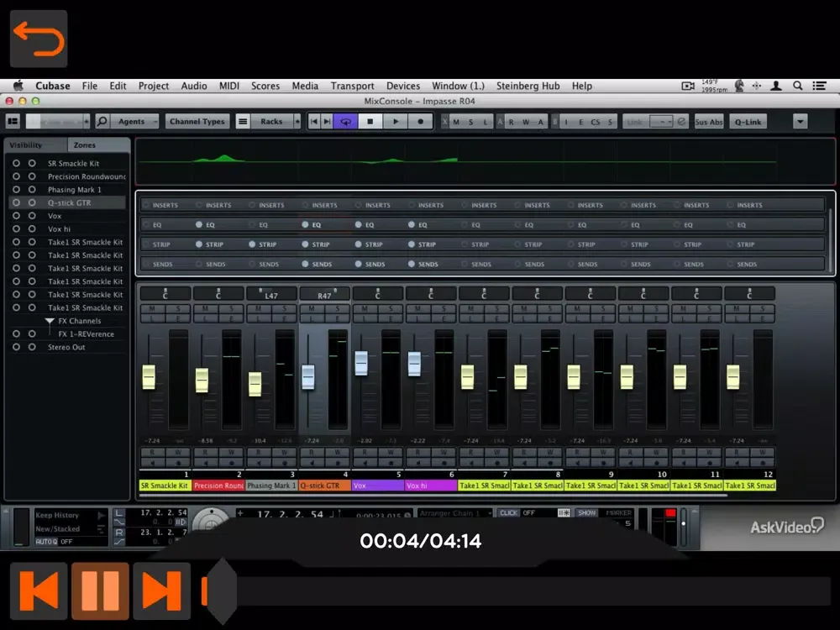Open the Audio menu
The image size is (840, 630).
[194, 86]
